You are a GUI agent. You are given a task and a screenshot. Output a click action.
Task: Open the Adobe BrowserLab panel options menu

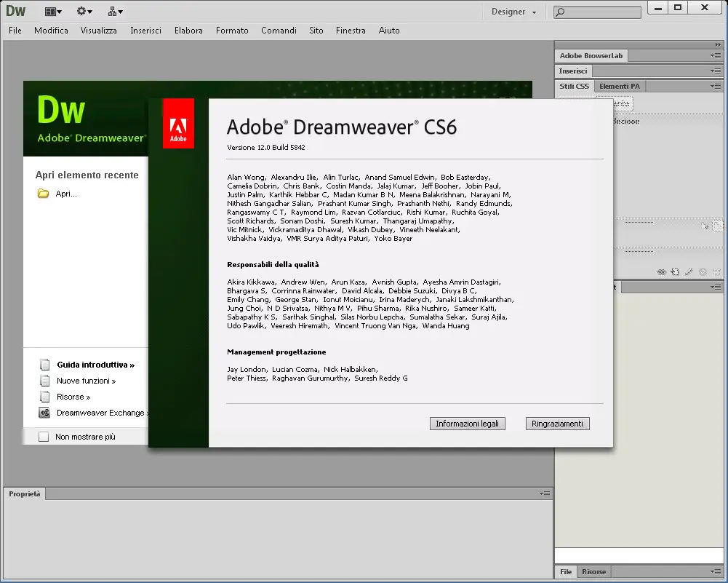click(716, 56)
